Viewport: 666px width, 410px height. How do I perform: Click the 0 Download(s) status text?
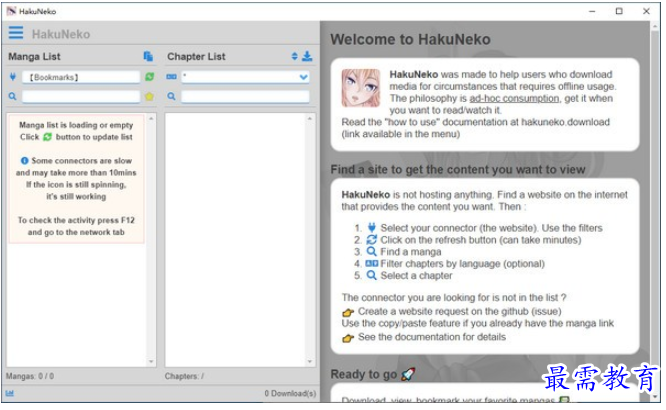[x=290, y=393]
